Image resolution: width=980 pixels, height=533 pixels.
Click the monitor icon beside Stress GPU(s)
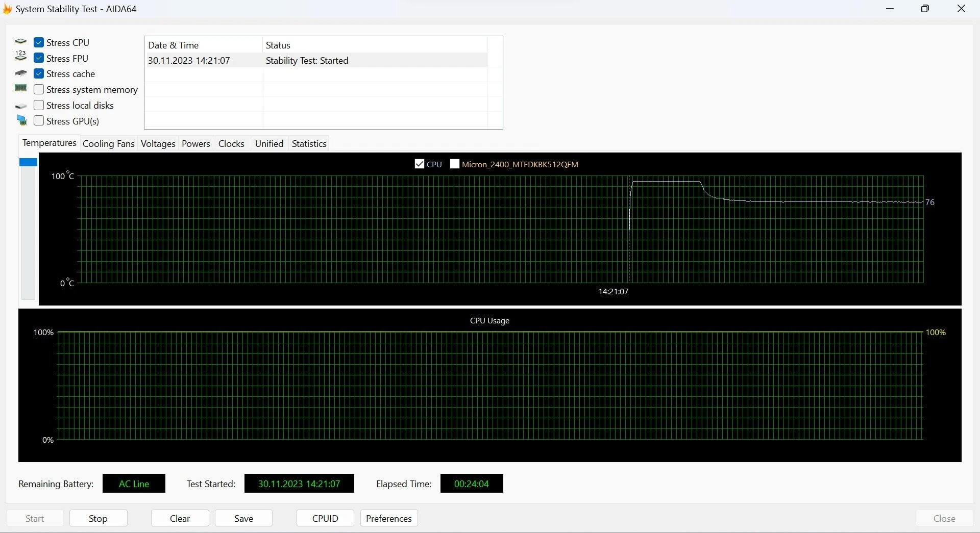[x=21, y=120]
